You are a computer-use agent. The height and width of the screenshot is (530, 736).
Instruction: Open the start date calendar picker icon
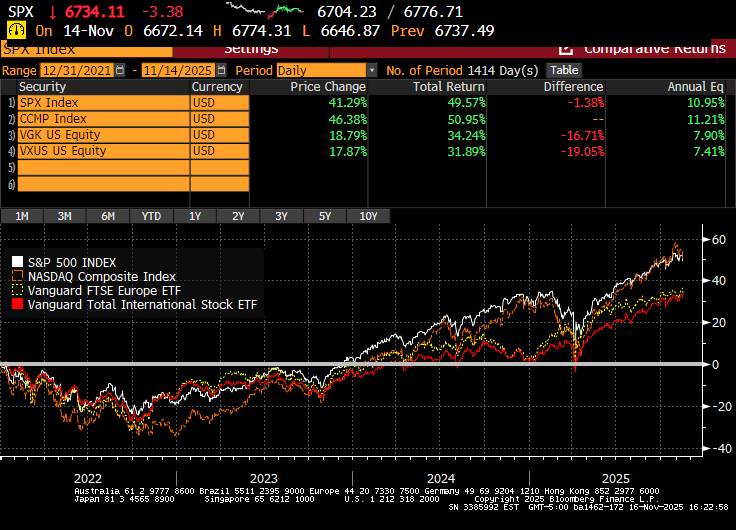[x=120, y=70]
